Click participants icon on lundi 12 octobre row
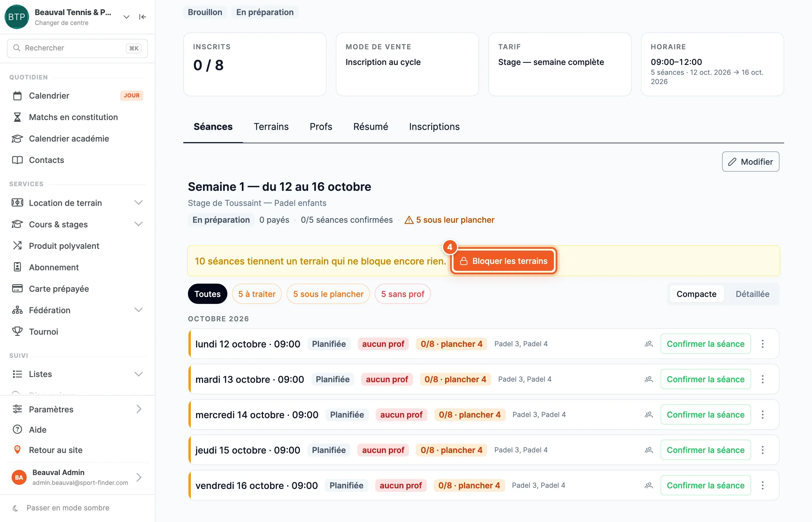This screenshot has width=812, height=522. pyautogui.click(x=649, y=344)
